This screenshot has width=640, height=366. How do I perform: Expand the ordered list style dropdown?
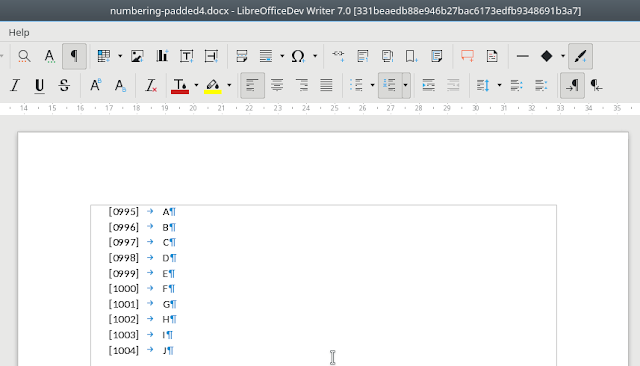(405, 86)
